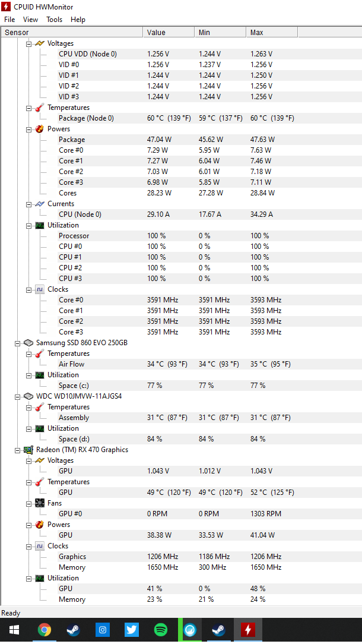This screenshot has width=362, height=644.
Task: Click the CPU Clocks square-wave icon
Action: tap(40, 289)
